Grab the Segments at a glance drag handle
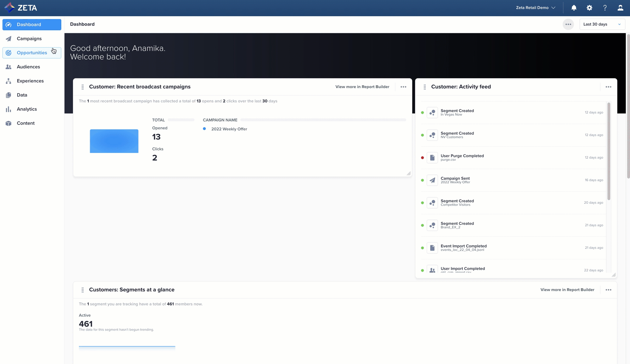 coord(82,290)
